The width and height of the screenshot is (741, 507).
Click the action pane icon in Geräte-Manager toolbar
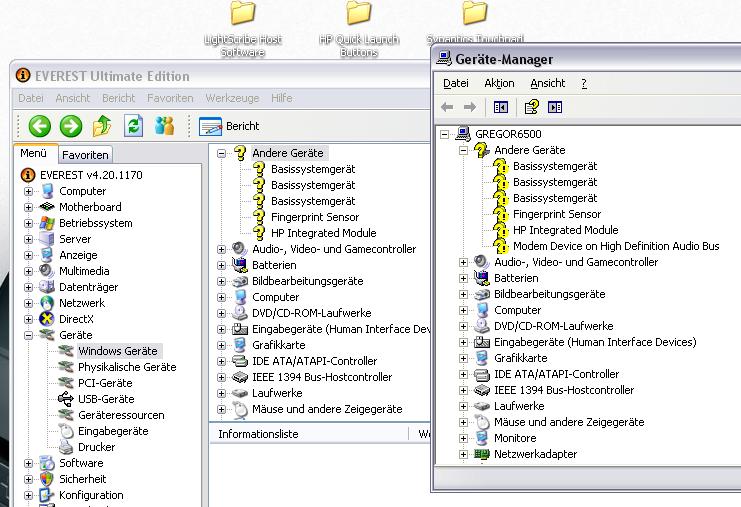(x=555, y=107)
